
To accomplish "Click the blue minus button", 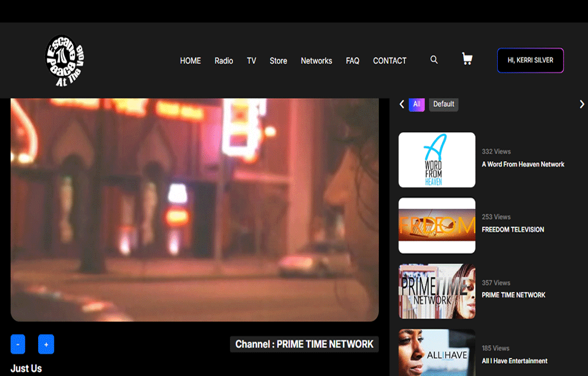I will point(17,344).
